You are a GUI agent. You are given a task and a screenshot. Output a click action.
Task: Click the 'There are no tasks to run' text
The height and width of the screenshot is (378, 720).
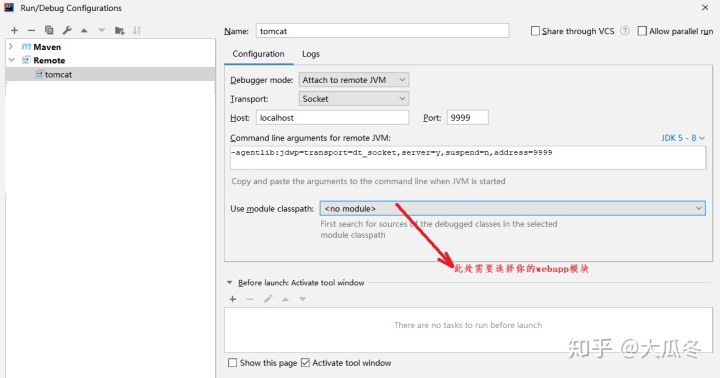coord(468,325)
